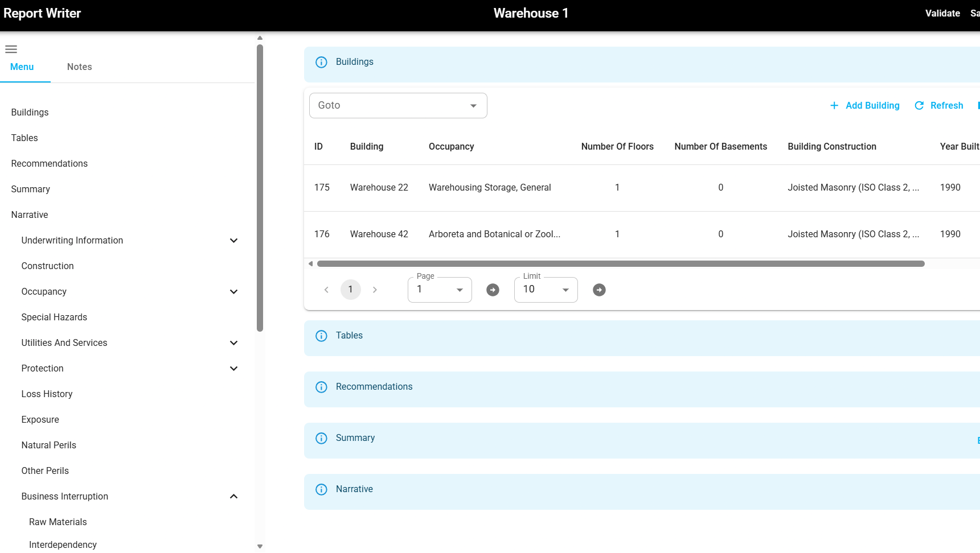Image resolution: width=980 pixels, height=553 pixels.
Task: Expand Underwriting Information chevron
Action: pyautogui.click(x=233, y=241)
